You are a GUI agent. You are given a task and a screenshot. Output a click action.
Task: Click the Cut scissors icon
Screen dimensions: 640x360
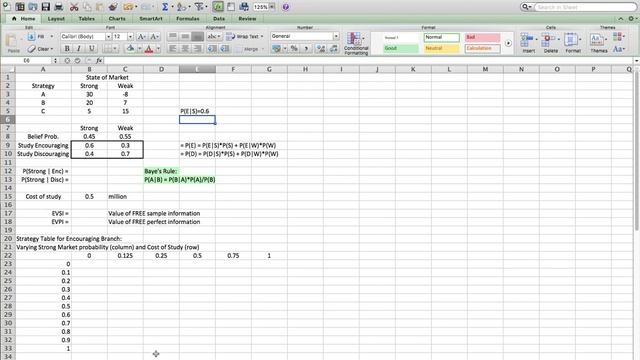[x=74, y=7]
